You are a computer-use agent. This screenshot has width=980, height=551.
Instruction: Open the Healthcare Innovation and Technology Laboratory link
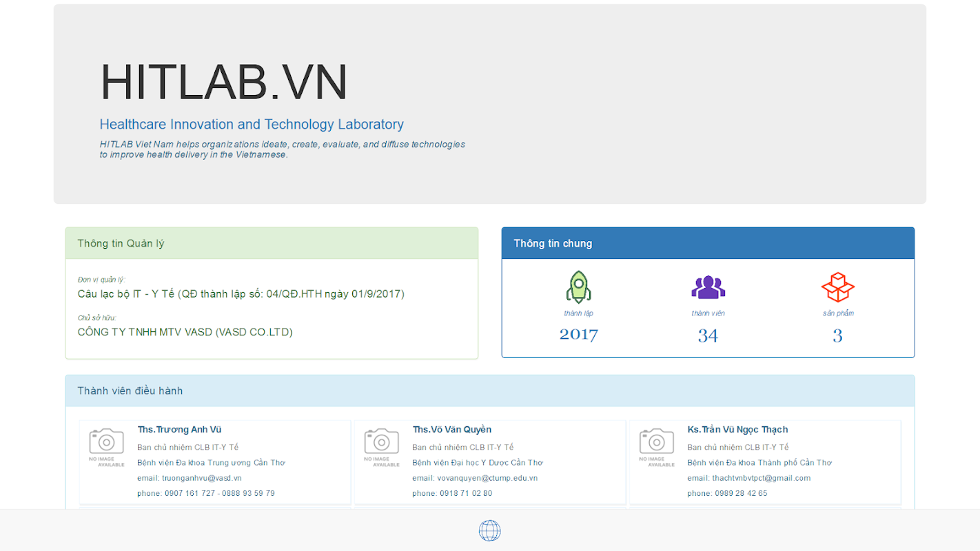click(252, 125)
